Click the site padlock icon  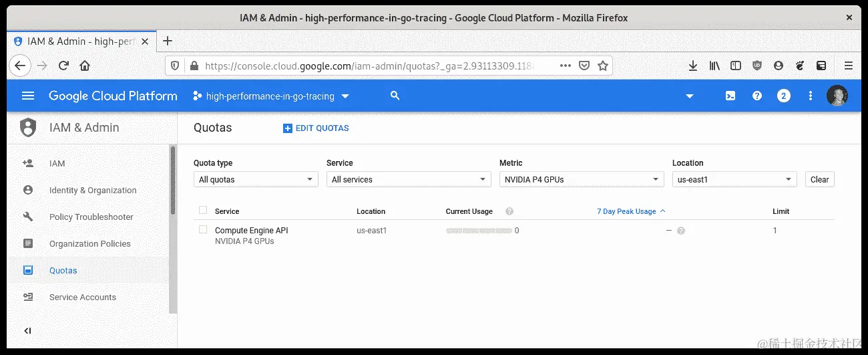click(194, 66)
